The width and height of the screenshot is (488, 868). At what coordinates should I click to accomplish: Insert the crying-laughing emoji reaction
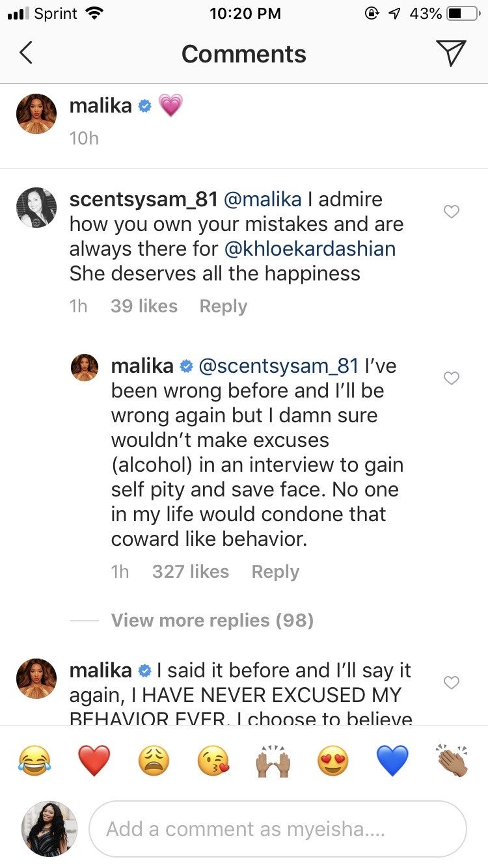tap(36, 761)
